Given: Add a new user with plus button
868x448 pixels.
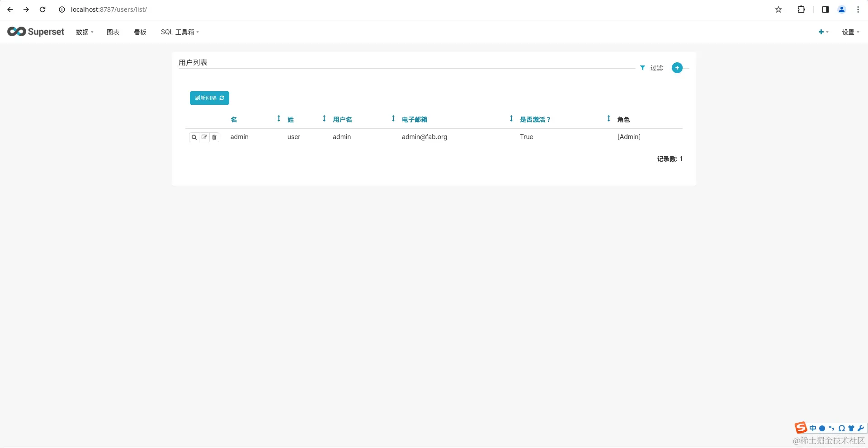Looking at the screenshot, I should [x=677, y=68].
